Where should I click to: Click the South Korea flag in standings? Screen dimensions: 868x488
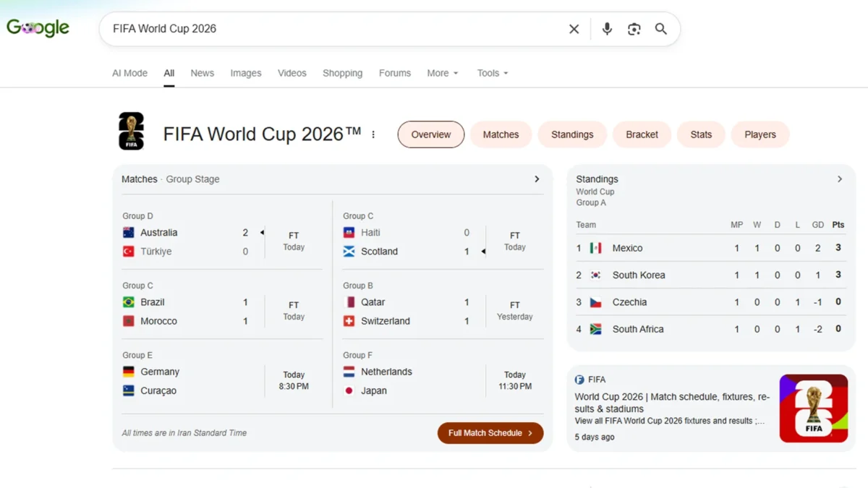point(596,275)
